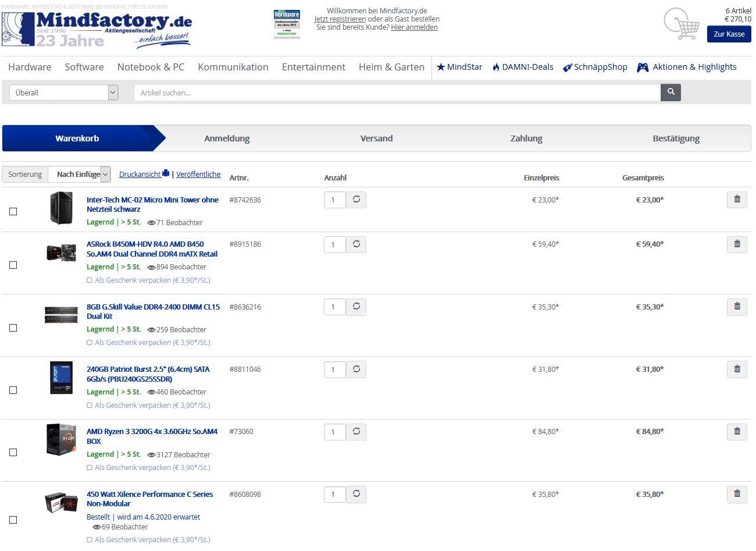Focus the Artikel suchen search field
Image resolution: width=756 pixels, height=551 pixels.
tap(397, 93)
